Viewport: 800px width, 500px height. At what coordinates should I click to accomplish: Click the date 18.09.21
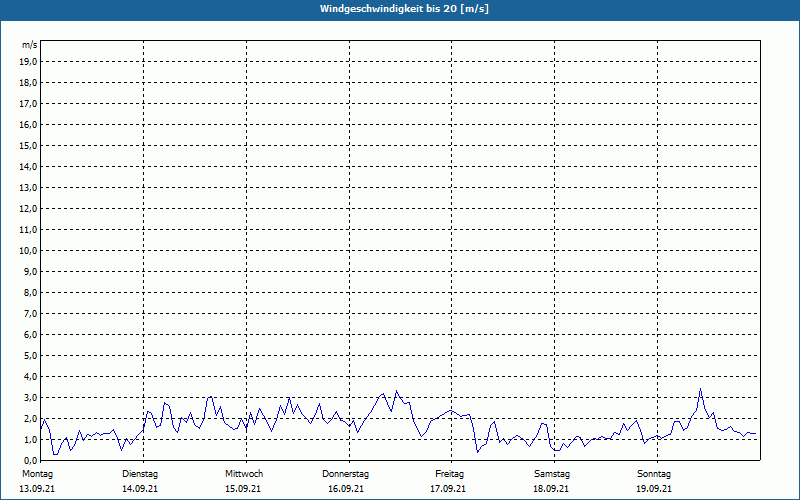[551, 489]
